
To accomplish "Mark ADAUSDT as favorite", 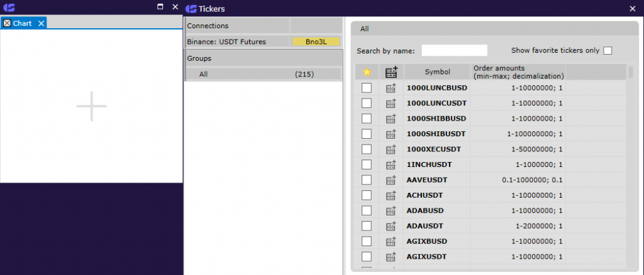I will [x=367, y=226].
